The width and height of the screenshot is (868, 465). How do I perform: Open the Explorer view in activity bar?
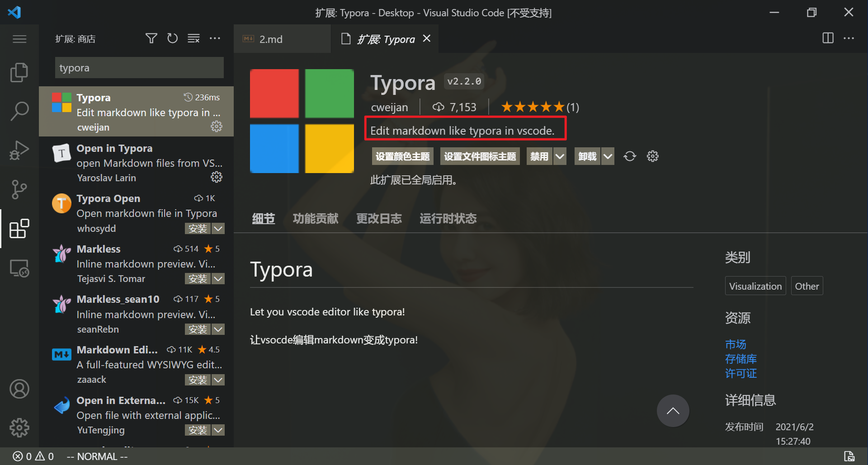pos(19,72)
